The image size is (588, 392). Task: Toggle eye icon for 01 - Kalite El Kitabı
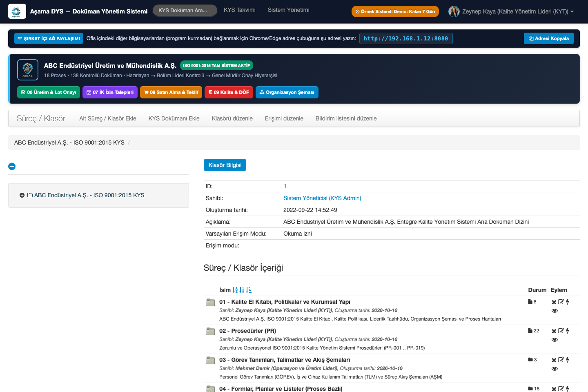[x=555, y=311]
